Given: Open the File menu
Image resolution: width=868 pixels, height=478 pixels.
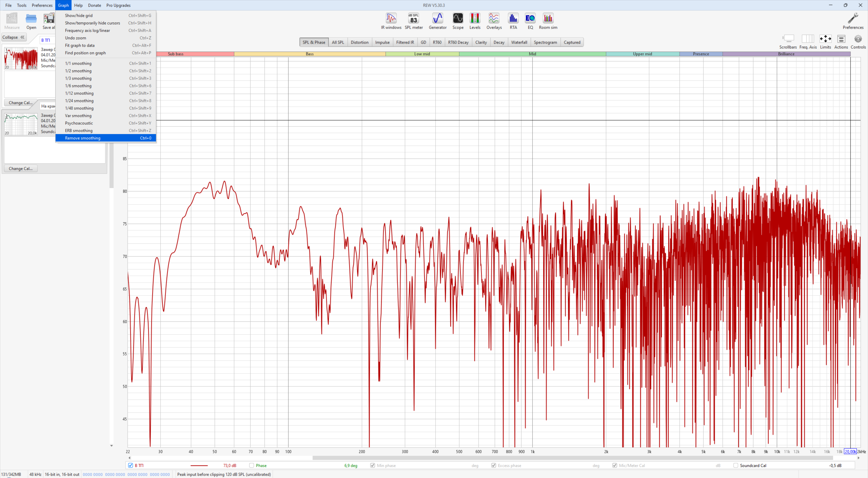Looking at the screenshot, I should (8, 5).
